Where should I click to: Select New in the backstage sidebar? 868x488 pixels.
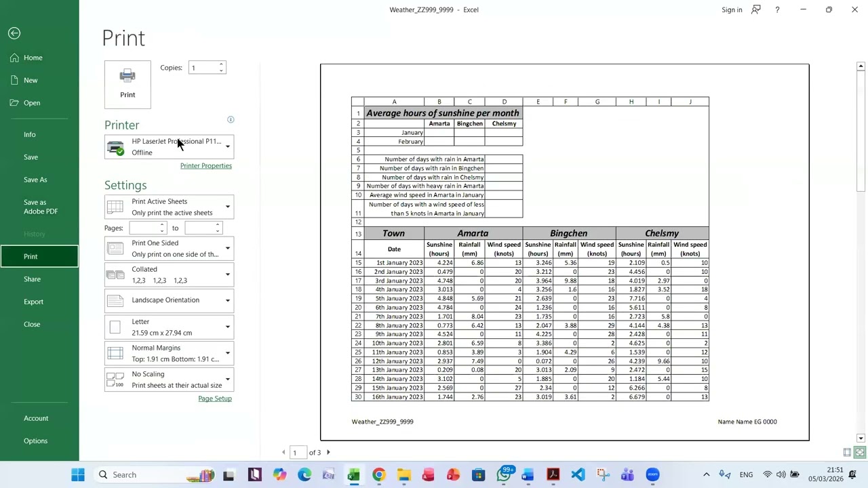pyautogui.click(x=39, y=80)
